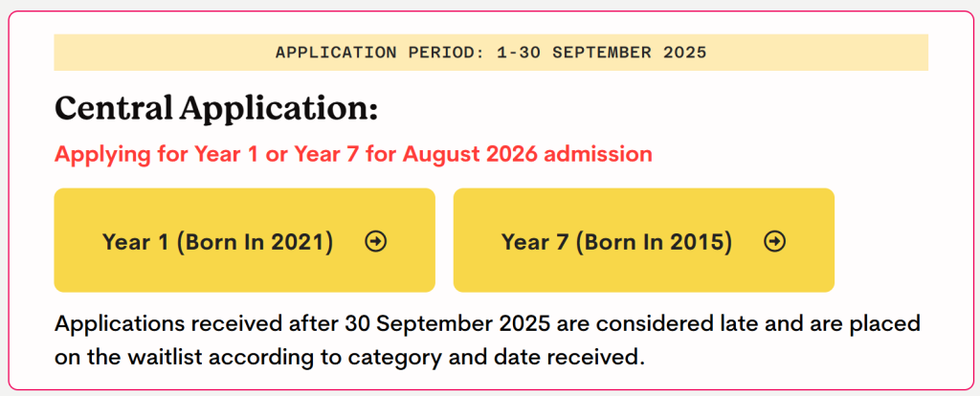Screen dimensions: 980x396
Task: Click the arrow icon on Year 7 button
Action: click(775, 242)
